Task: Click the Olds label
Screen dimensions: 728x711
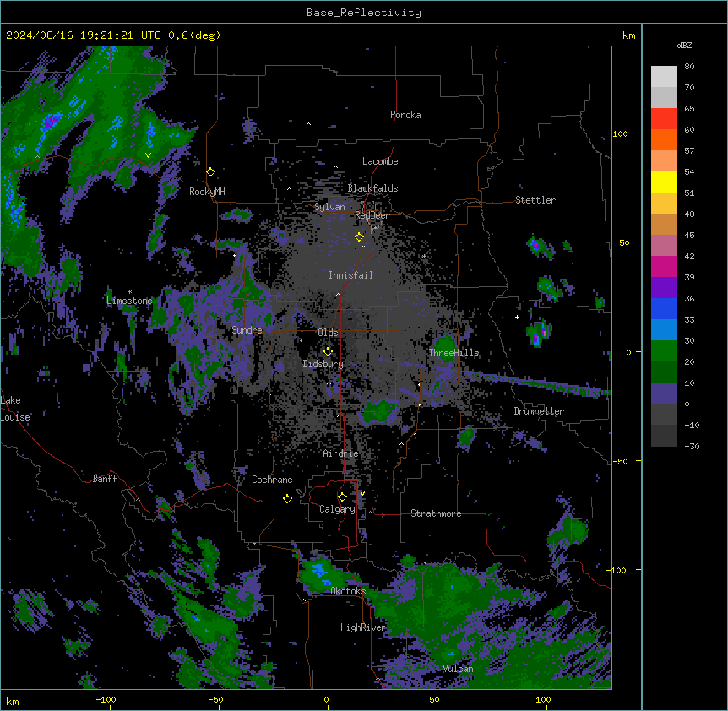Action: 328,333
